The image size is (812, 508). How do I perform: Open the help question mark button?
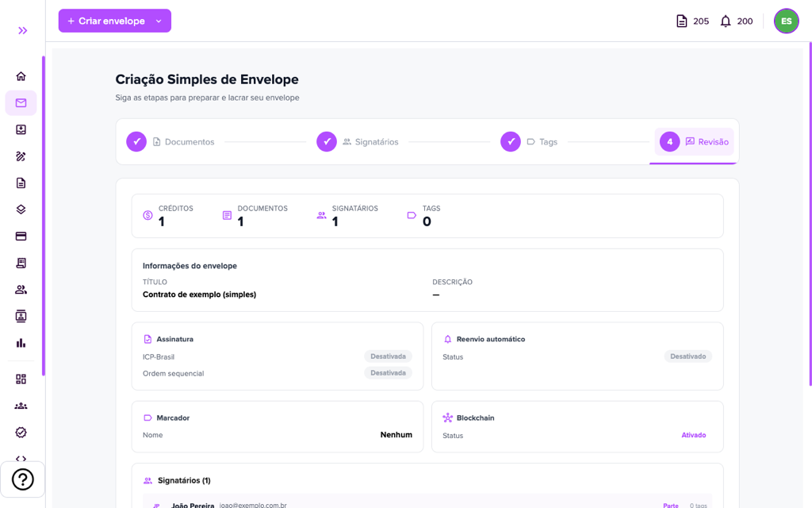coord(23,479)
